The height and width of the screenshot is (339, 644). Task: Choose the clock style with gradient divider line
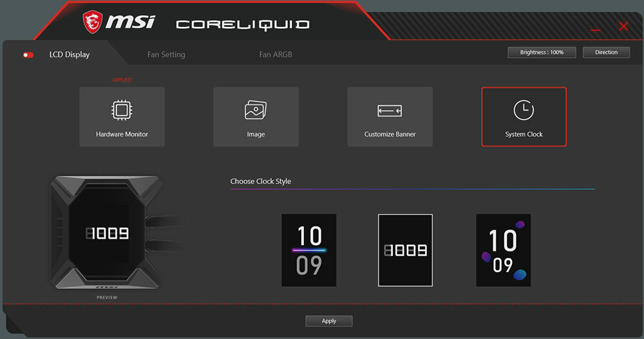tap(309, 250)
